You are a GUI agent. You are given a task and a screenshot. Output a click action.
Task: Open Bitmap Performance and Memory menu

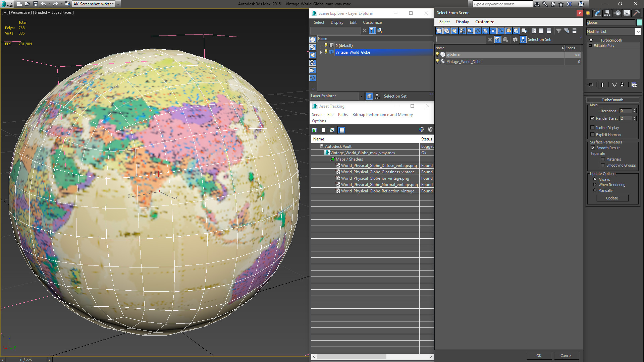382,115
